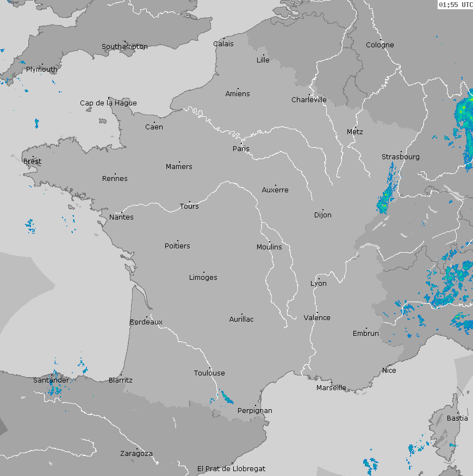Select the Bordeaux city label
Viewport: 473px width, 476px height.
[x=146, y=322]
